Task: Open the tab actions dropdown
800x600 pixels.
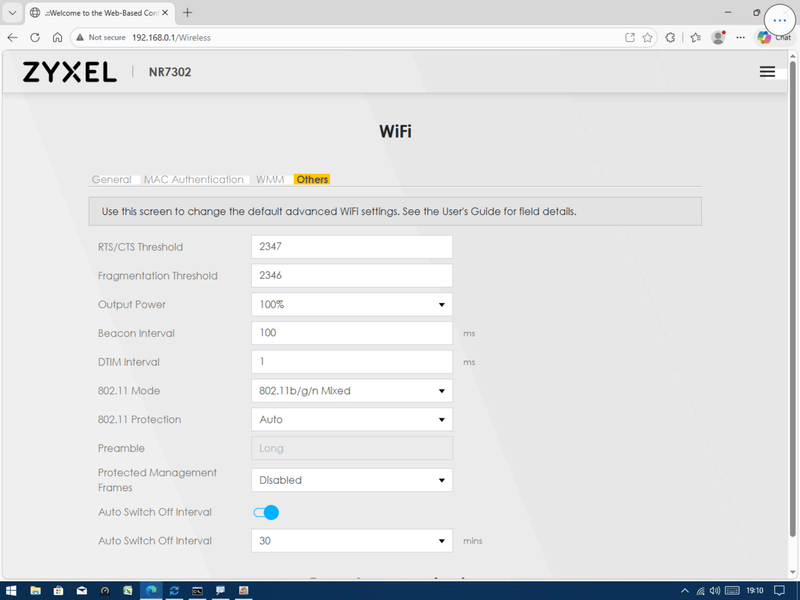Action: [12, 13]
